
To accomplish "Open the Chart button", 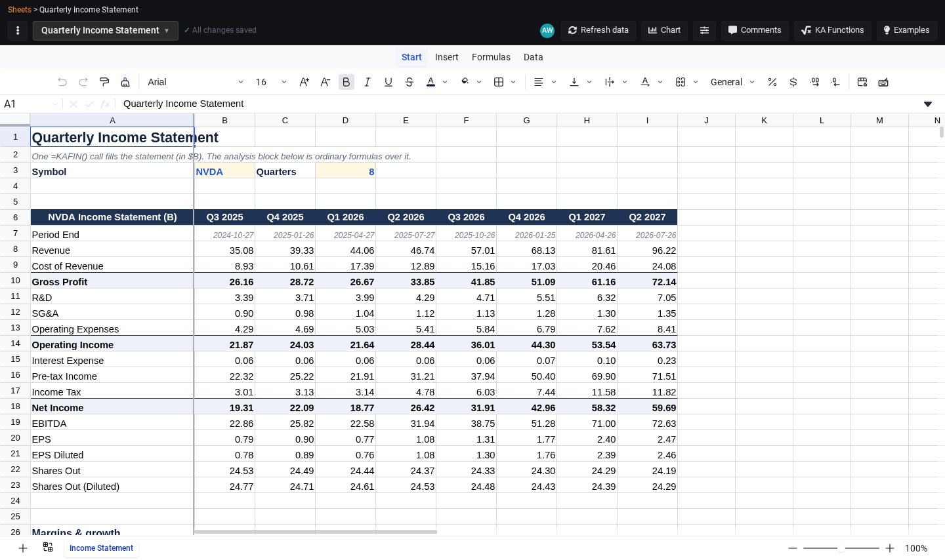I will point(664,30).
